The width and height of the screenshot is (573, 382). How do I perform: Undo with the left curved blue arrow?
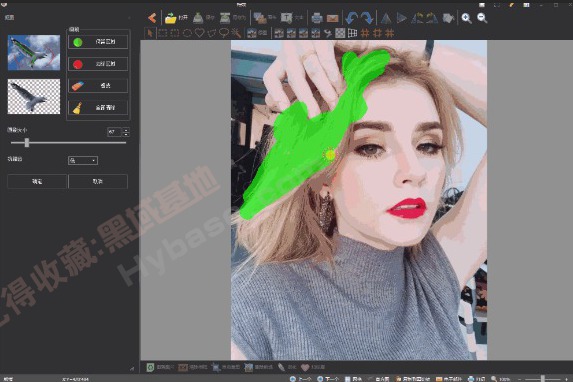(352, 18)
